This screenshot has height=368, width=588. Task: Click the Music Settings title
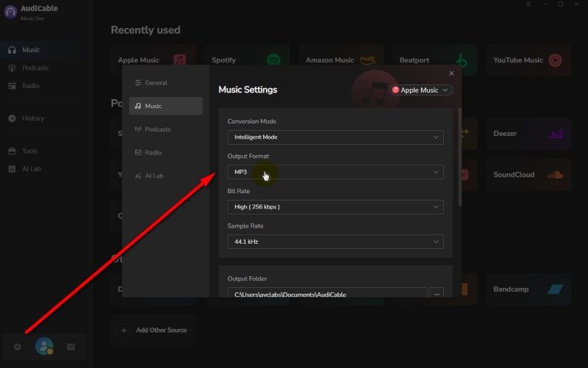point(248,90)
